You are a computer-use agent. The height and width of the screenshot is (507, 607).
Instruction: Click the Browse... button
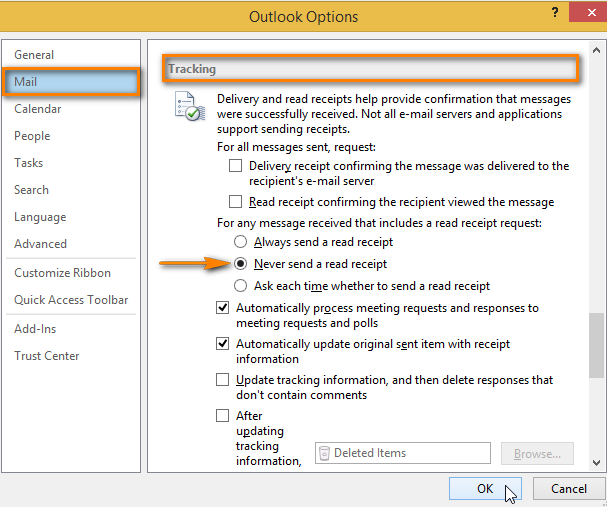tap(537, 454)
